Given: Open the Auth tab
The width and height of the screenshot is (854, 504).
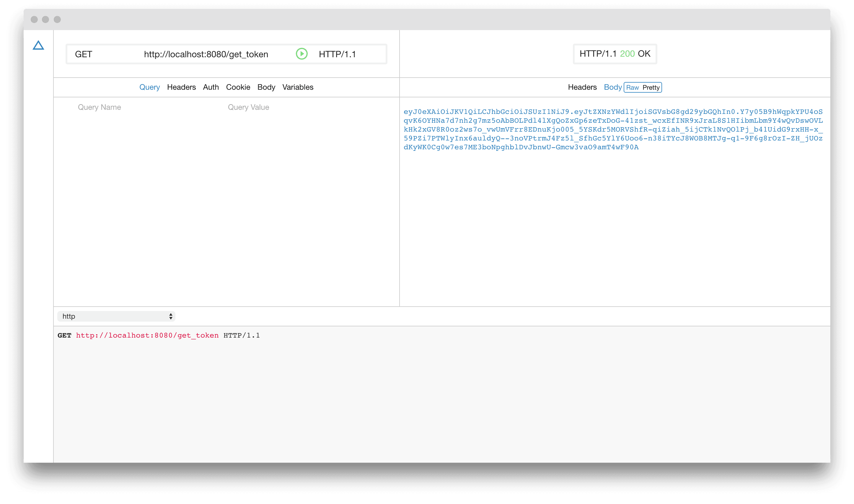Looking at the screenshot, I should [x=211, y=87].
